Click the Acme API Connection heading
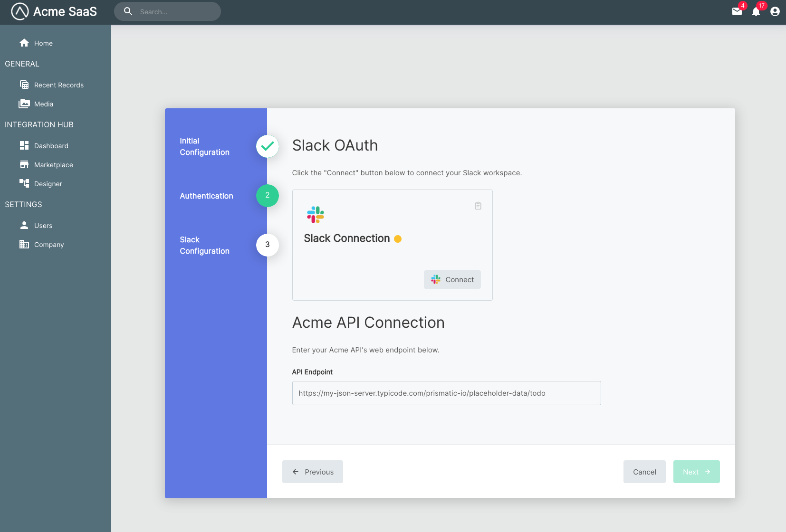The height and width of the screenshot is (532, 786). 368,323
